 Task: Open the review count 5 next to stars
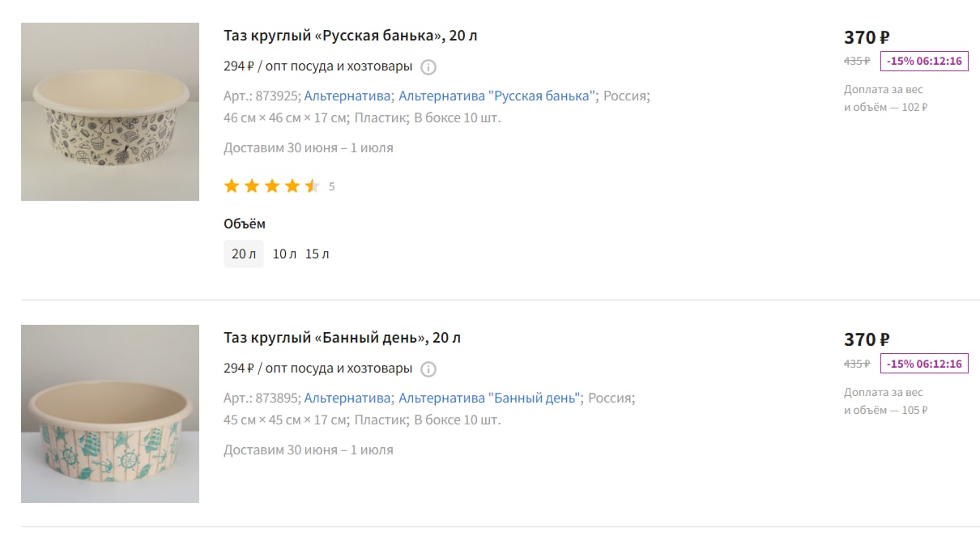pyautogui.click(x=332, y=186)
